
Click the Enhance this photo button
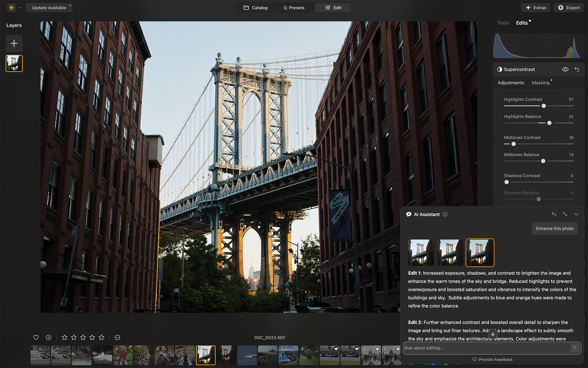coord(554,228)
